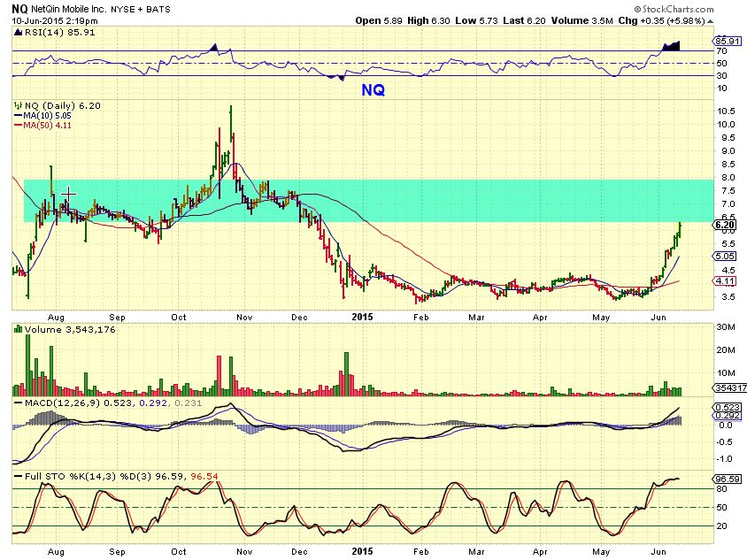Click the 7.0 label on the price axis

tap(728, 203)
